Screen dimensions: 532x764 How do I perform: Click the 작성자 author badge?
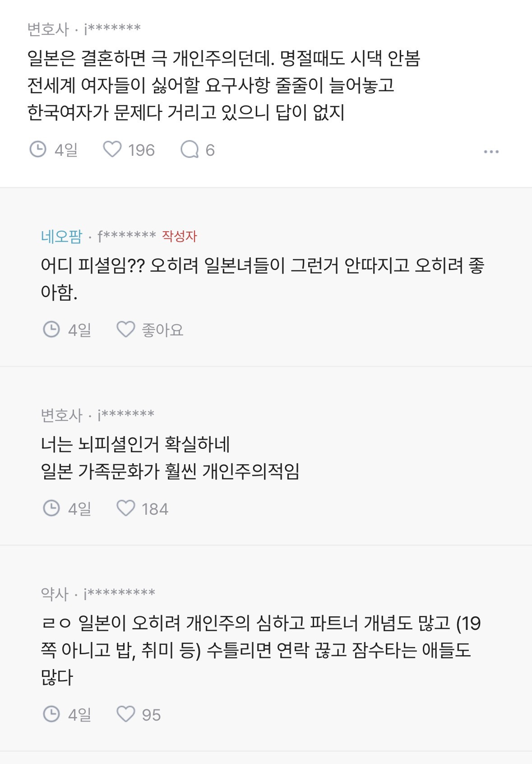[180, 236]
